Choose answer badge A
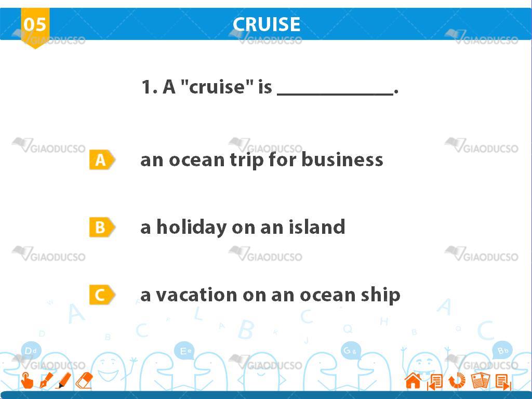Viewport: 532px width, 399px height. 102,159
